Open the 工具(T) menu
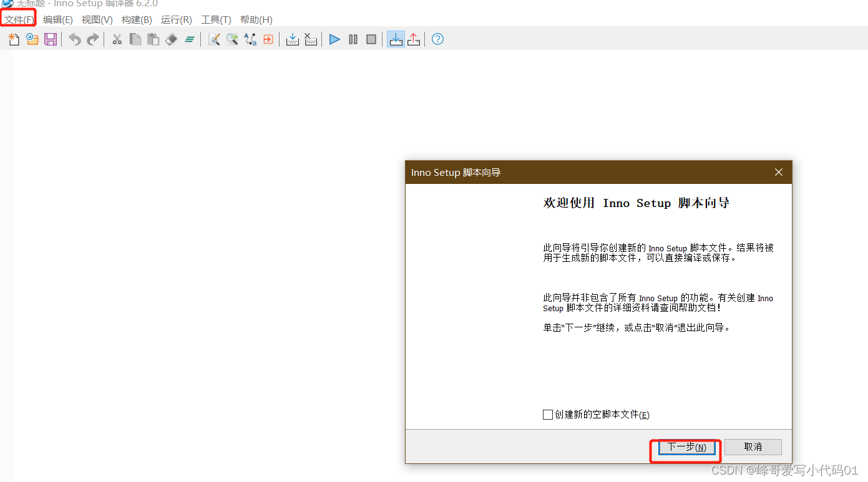Screen dimensions: 868x482 point(216,19)
